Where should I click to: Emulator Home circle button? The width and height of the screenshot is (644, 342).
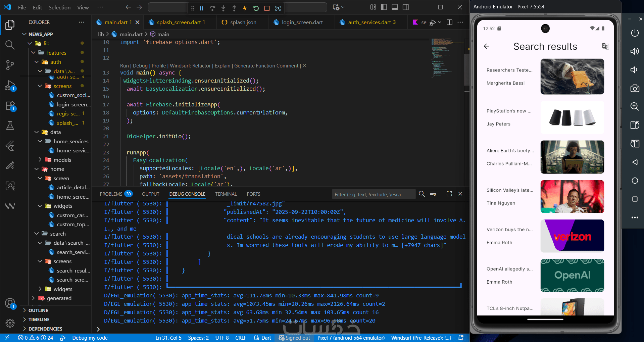(x=634, y=181)
